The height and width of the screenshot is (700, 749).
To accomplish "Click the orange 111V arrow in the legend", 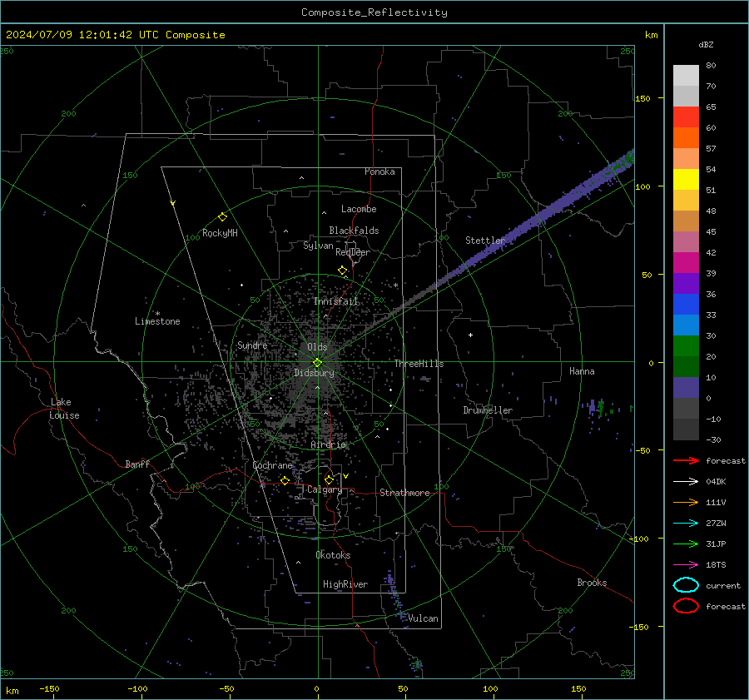I will (686, 502).
